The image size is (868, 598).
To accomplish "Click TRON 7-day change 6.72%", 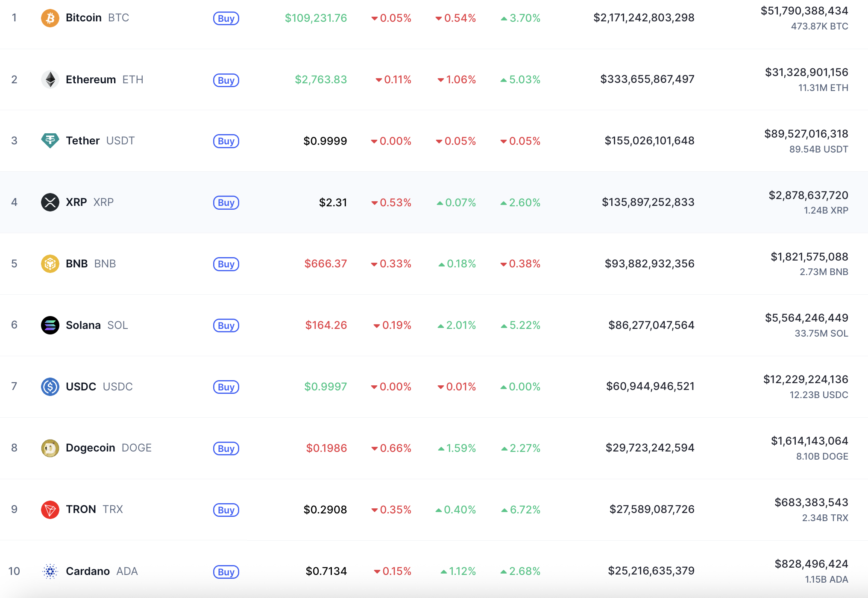I will pos(521,510).
